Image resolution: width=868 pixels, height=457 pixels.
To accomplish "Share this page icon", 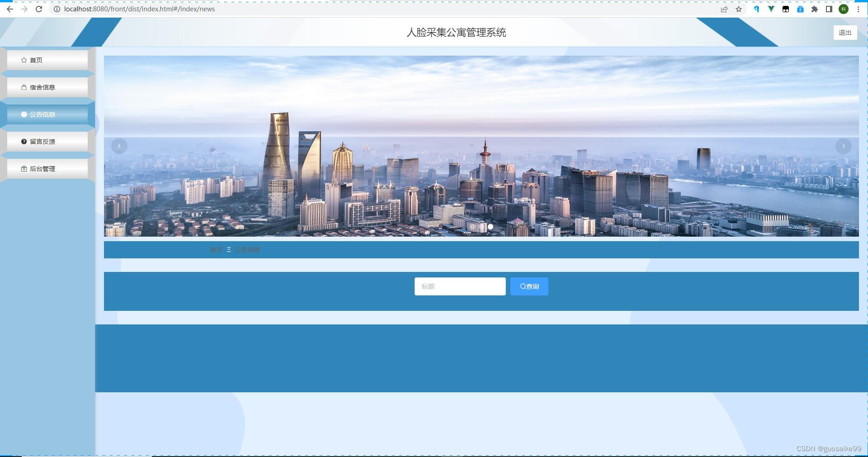I will (724, 9).
